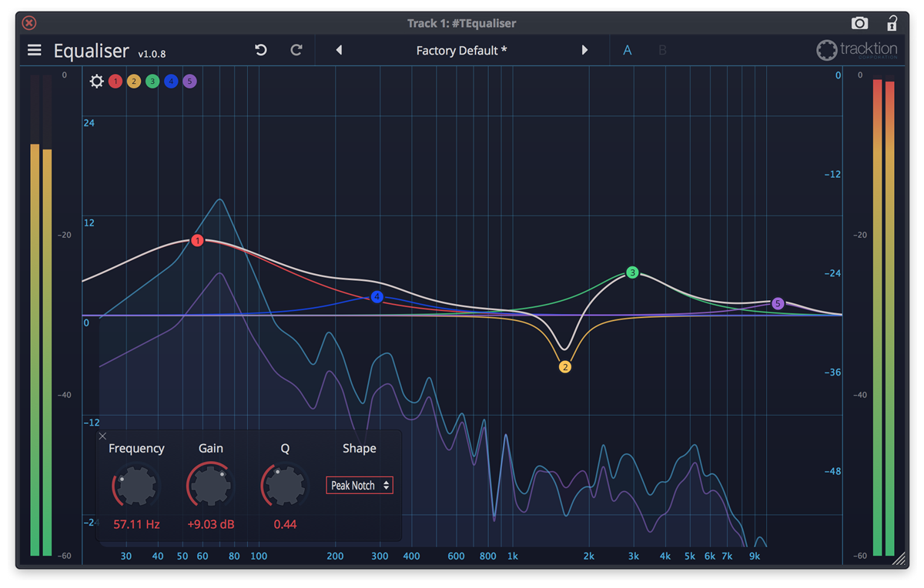Screen dimensions: 924x588
Task: Close the band editor panel
Action: coord(102,436)
